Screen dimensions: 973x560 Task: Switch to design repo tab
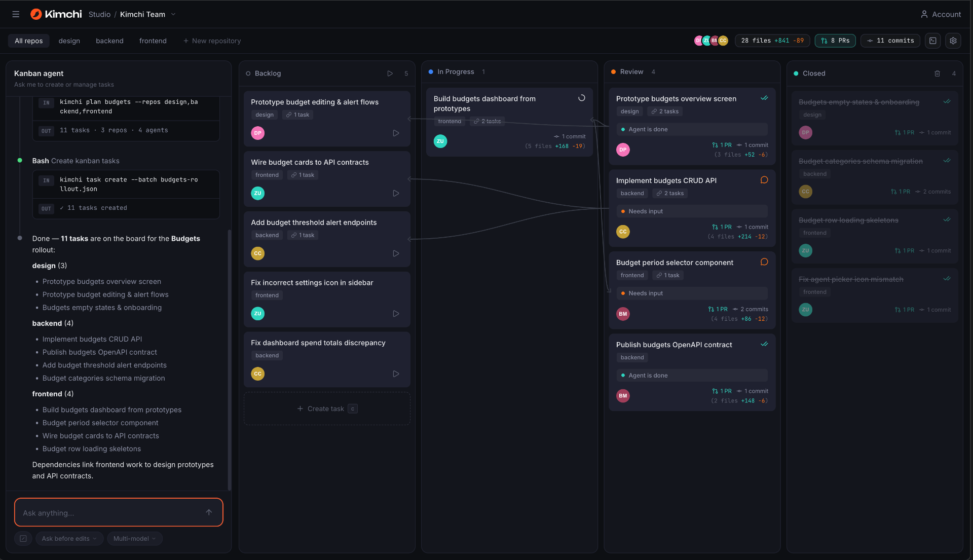click(x=69, y=41)
